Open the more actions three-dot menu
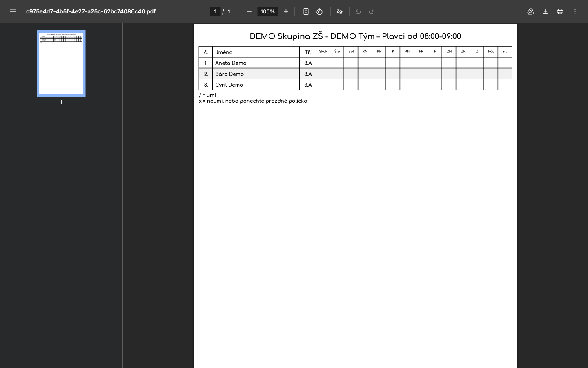The image size is (588, 368). click(x=575, y=11)
